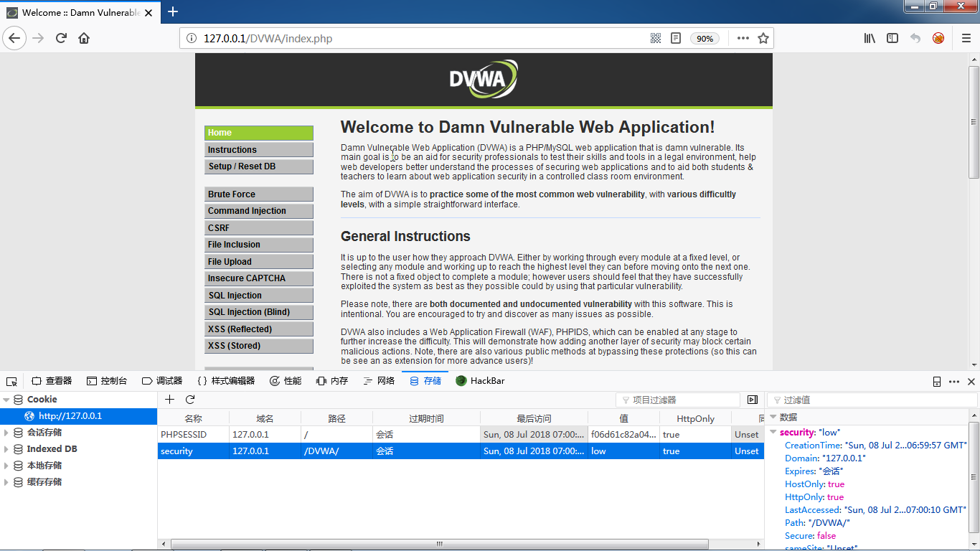Expand the 会话存储 storage tree node
The width and height of the screenshot is (980, 551).
pos(6,433)
